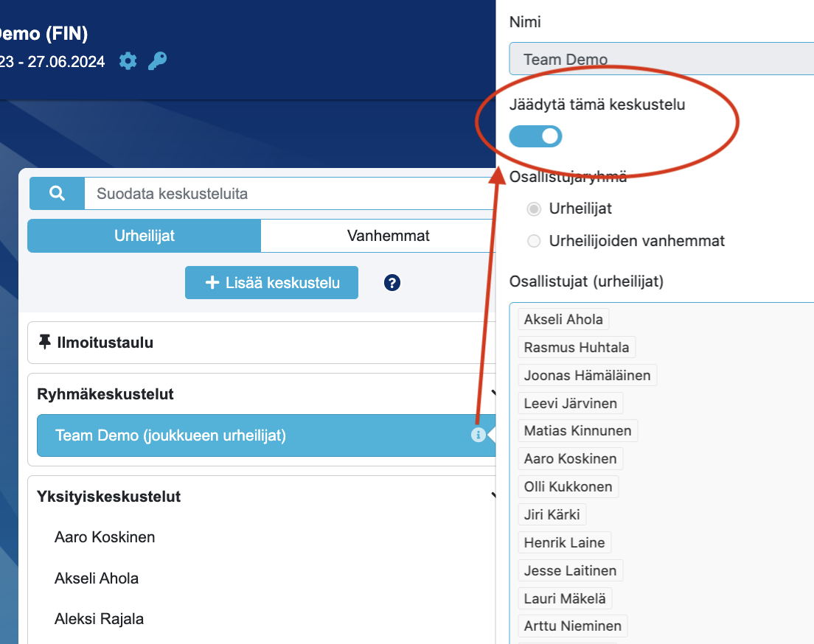Open private chat with Aleksi Rajala
Viewport: 814px width, 644px height.
click(x=99, y=618)
